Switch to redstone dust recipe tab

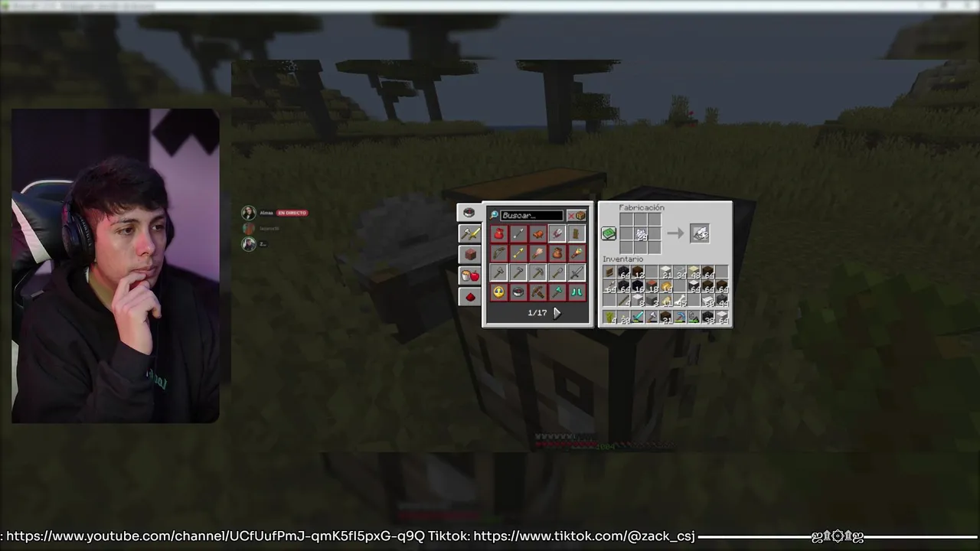coord(470,297)
